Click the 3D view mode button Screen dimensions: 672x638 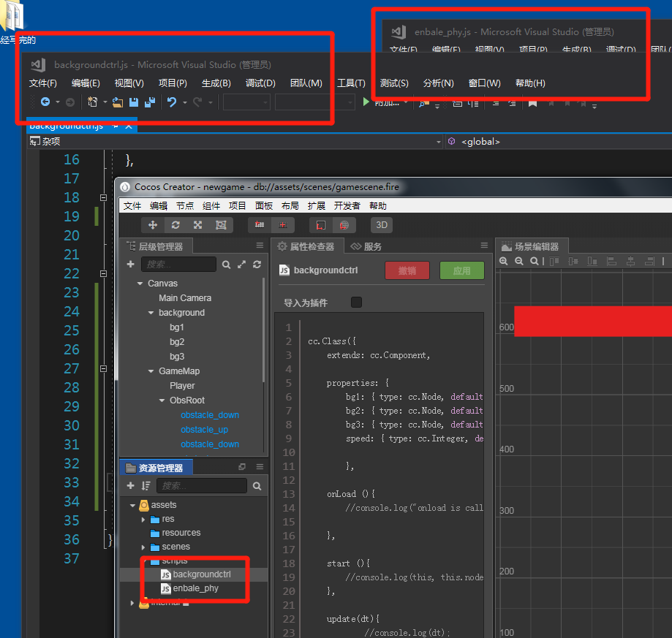381,225
